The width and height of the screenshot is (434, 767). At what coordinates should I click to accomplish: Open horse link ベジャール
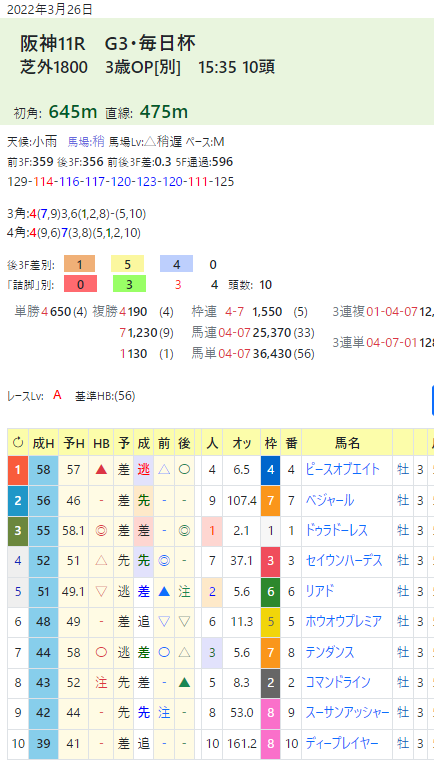pyautogui.click(x=329, y=500)
